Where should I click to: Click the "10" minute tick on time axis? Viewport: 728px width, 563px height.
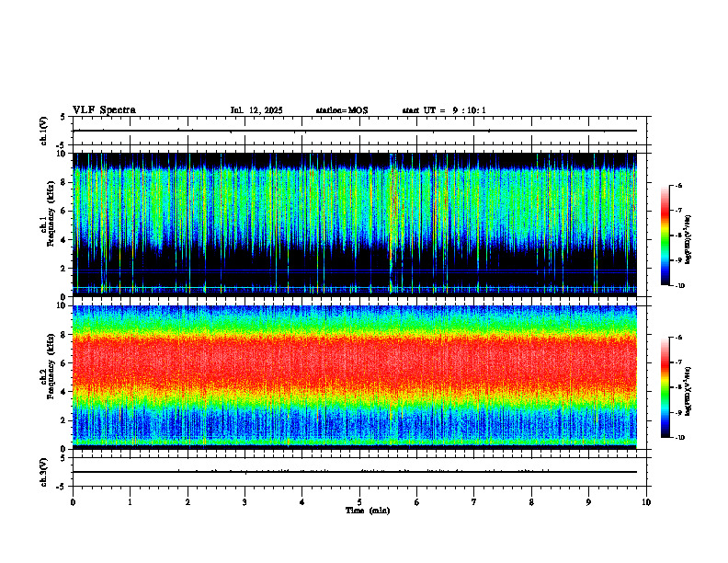646,502
